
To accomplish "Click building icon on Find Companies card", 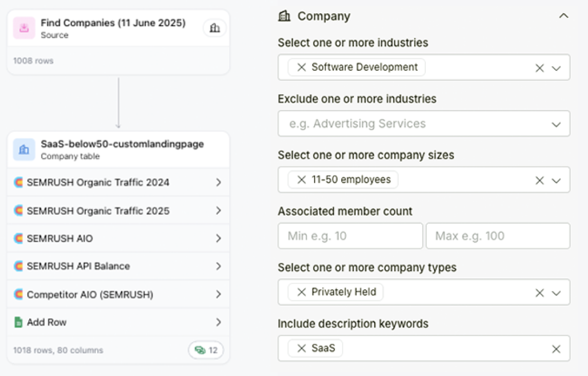I will [214, 28].
